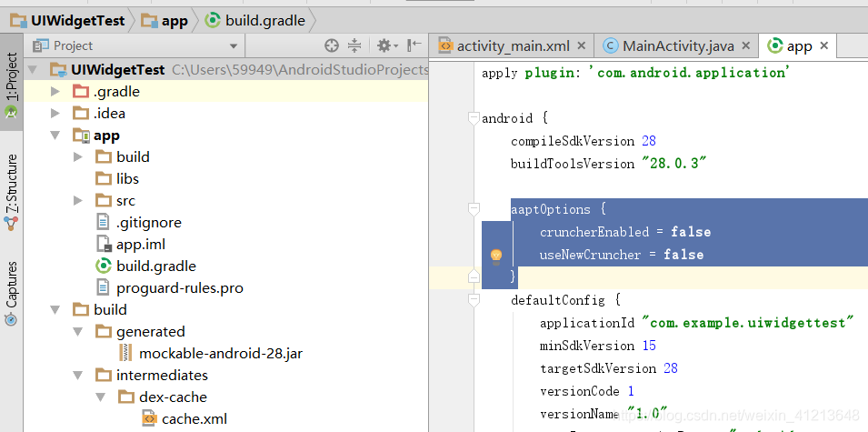This screenshot has height=432, width=868.
Task: Open the Captures tool window tab
Action: pos(11,293)
